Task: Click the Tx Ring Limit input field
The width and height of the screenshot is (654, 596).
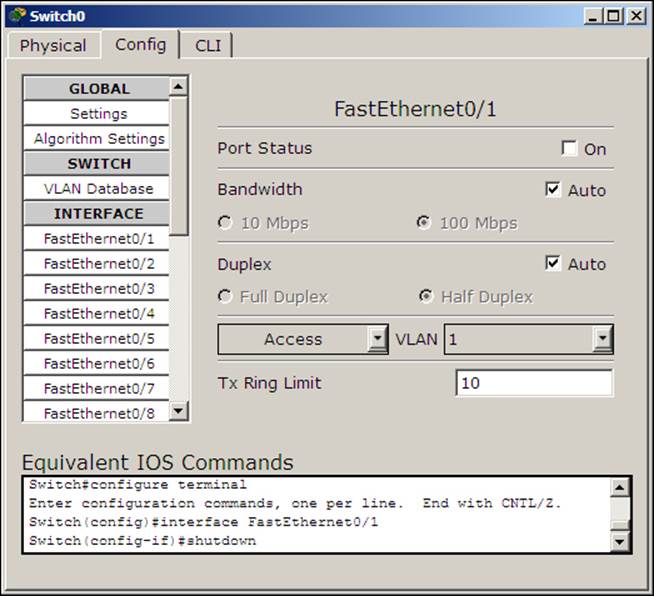Action: click(534, 383)
